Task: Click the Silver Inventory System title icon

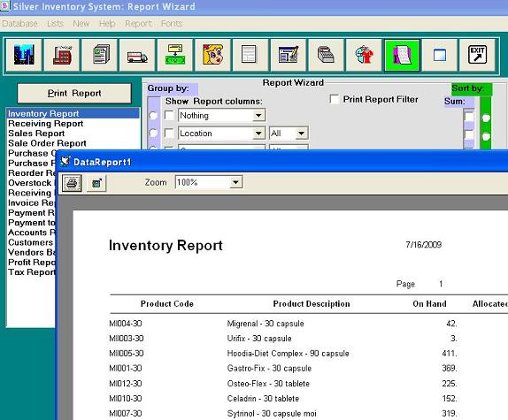Action: 4,6
